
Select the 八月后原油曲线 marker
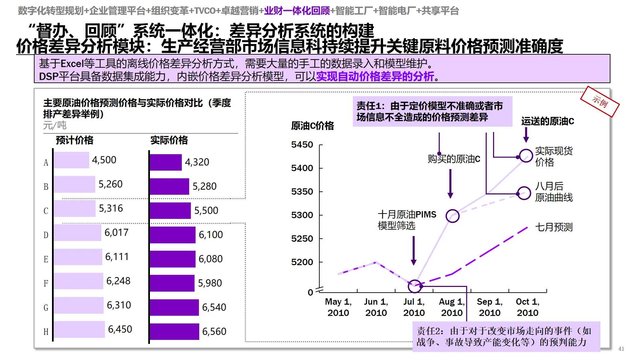[524, 193]
